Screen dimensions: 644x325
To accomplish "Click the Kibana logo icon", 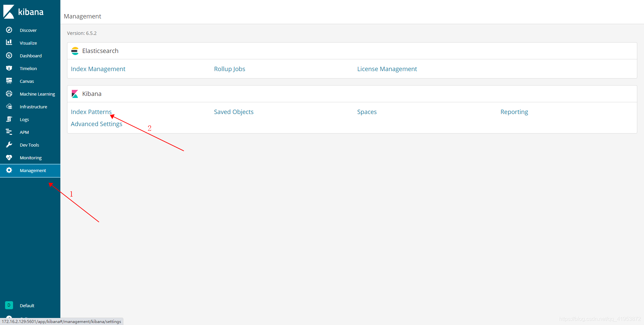I will pyautogui.click(x=9, y=12).
